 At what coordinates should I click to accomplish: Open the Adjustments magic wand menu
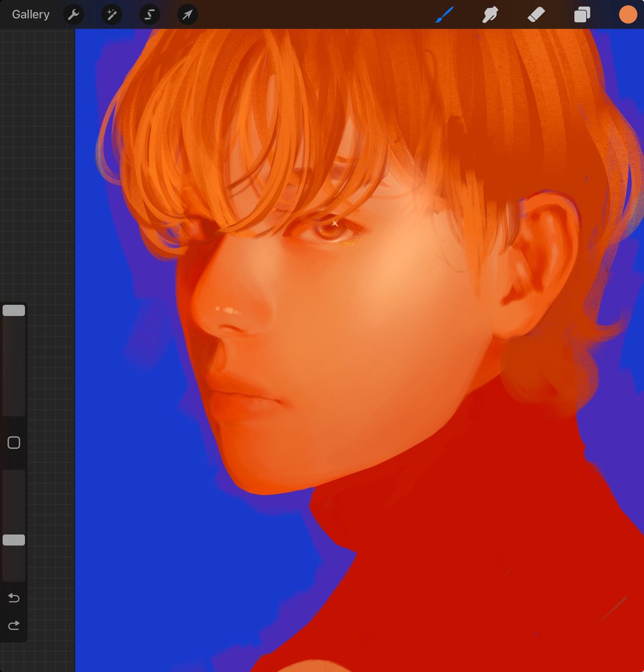[x=111, y=15]
